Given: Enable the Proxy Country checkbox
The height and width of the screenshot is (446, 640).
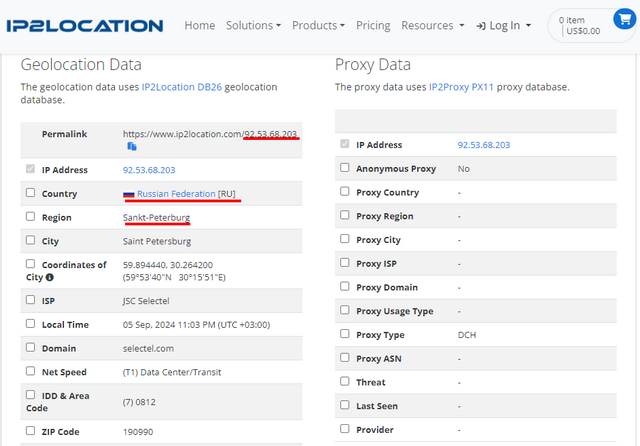Looking at the screenshot, I should (x=345, y=191).
